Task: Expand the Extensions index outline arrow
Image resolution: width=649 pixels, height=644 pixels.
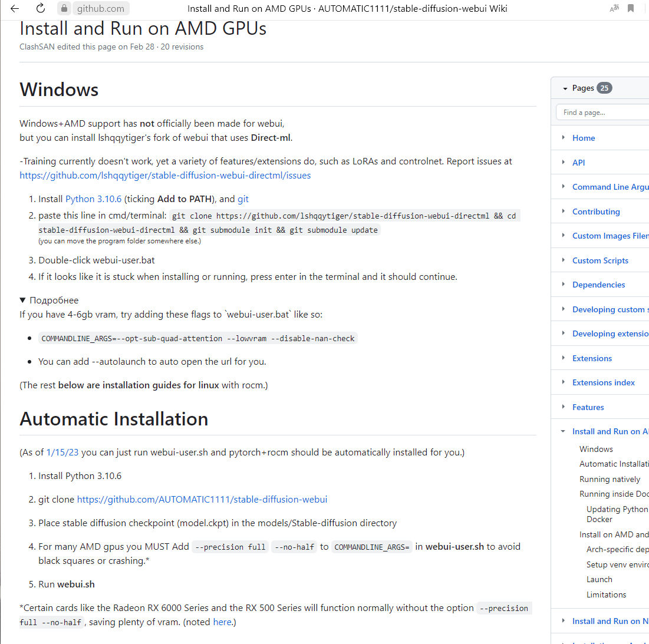Action: tap(564, 382)
